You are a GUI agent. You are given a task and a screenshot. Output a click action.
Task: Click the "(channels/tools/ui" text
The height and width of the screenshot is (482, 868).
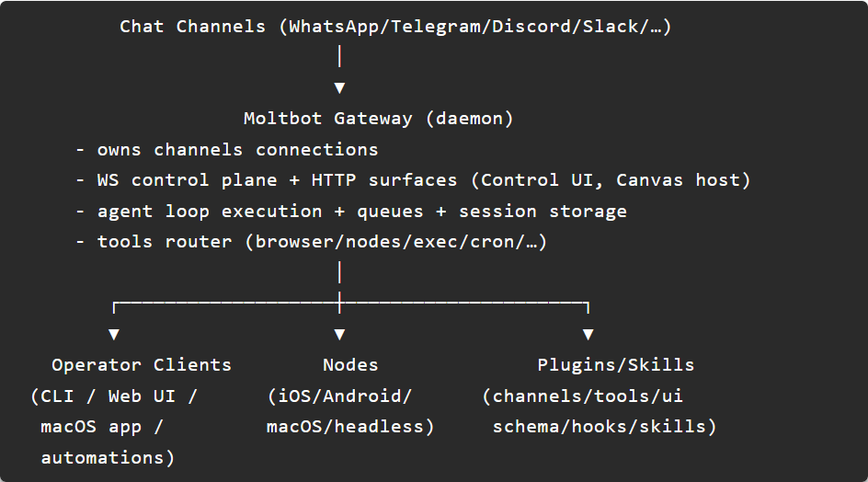[x=583, y=396]
